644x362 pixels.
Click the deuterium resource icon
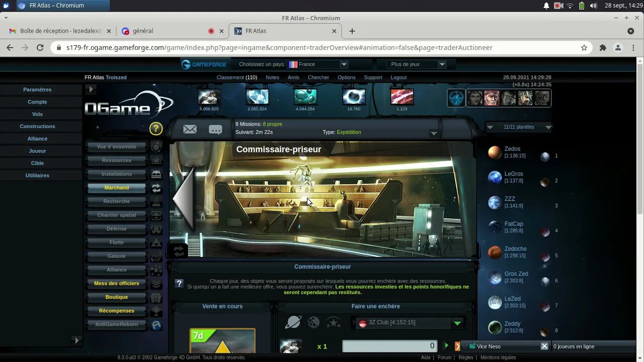[x=305, y=97]
